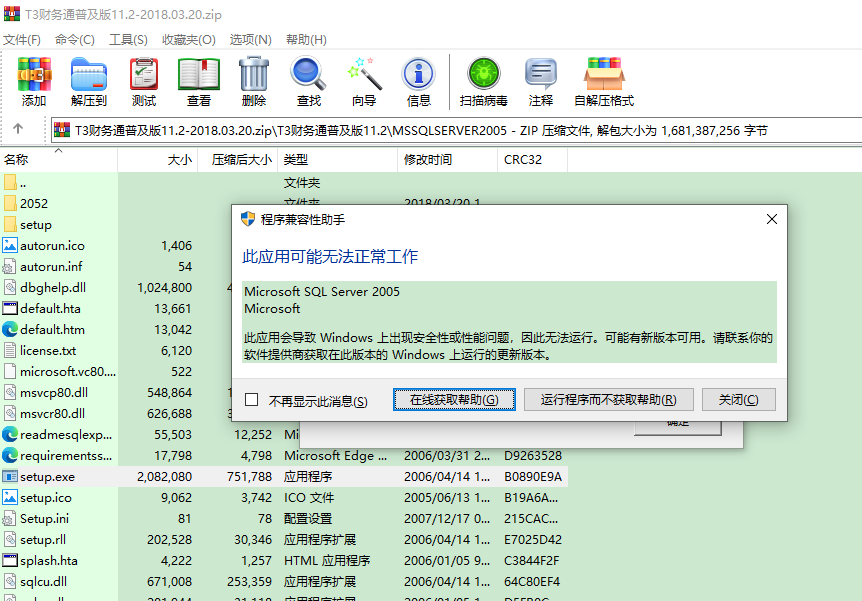862x601 pixels.
Task: Select the setup.rll file row
Action: (284, 539)
